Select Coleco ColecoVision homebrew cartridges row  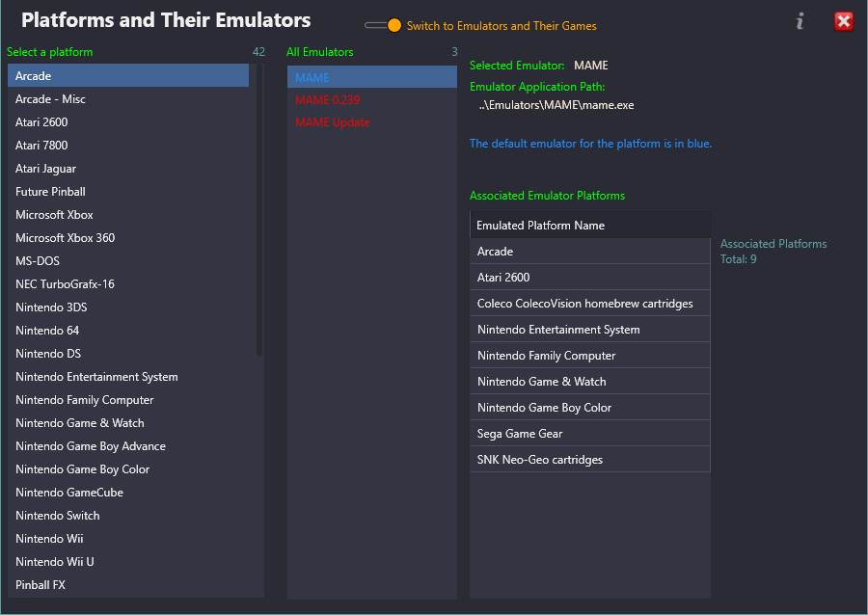click(x=590, y=304)
